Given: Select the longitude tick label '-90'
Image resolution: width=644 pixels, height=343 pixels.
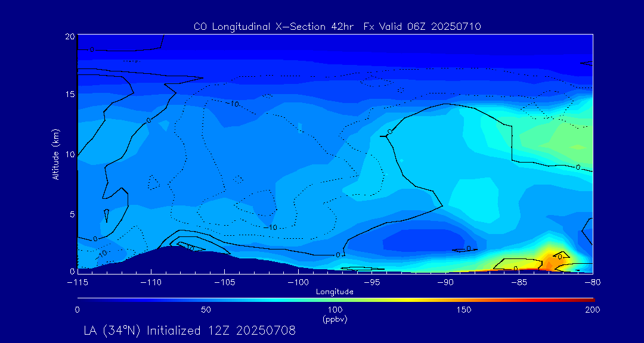Looking at the screenshot, I should point(445,283).
